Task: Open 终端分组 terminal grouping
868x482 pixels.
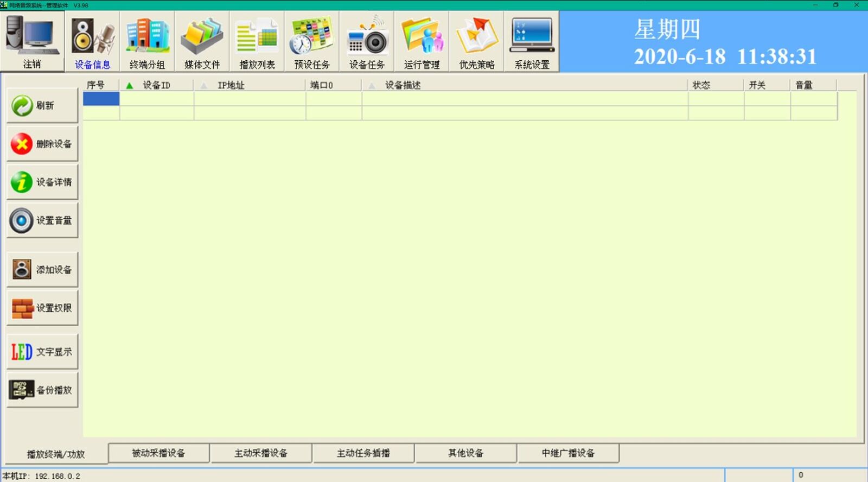Action: coord(147,42)
